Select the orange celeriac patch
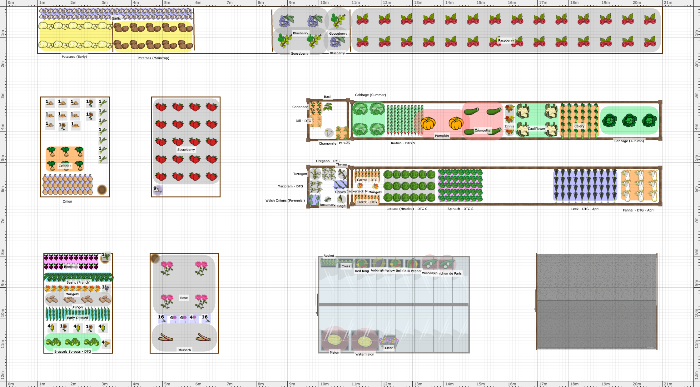The image size is (700, 387). click(x=65, y=158)
